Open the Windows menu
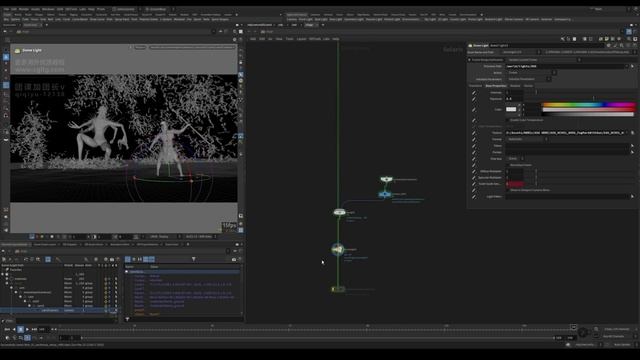Screen dimensions: 640x360 tap(48, 9)
